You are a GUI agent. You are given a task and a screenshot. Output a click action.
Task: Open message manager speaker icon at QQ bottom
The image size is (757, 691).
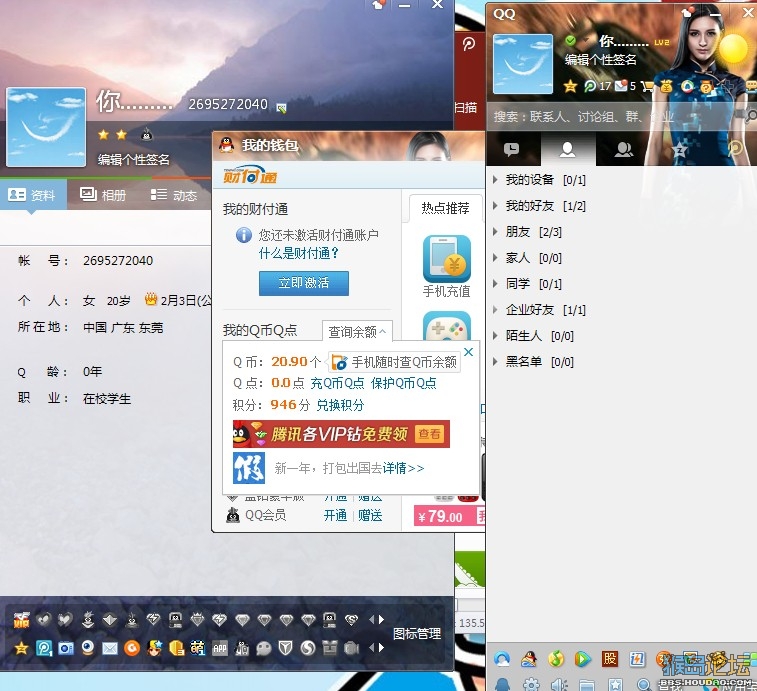coord(559,685)
